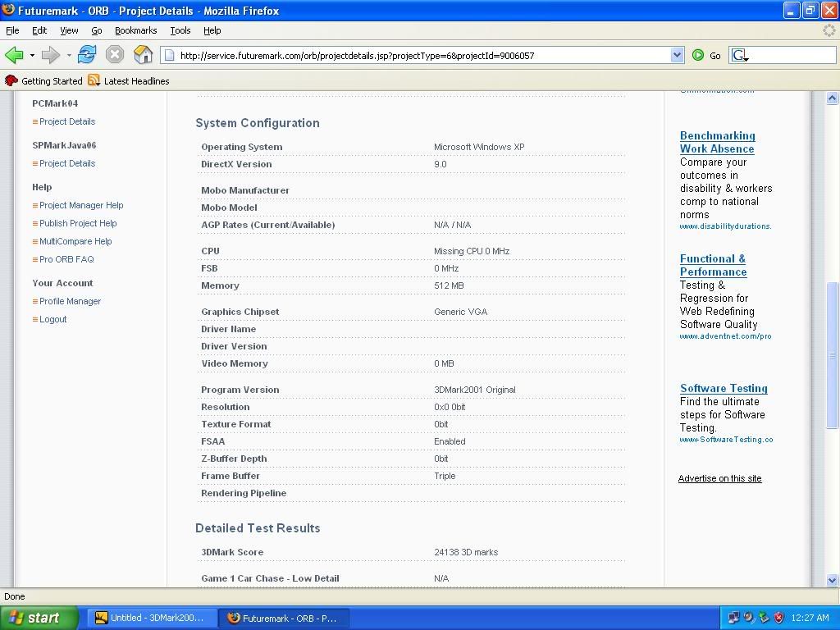Click the Stop loading icon
The image size is (840, 630).
point(115,55)
